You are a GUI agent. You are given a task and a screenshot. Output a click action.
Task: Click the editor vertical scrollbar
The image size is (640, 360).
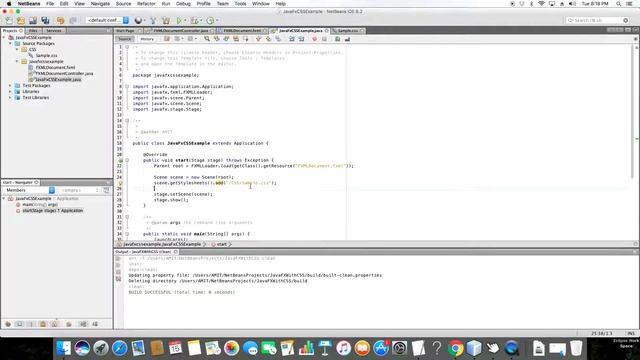point(633,111)
